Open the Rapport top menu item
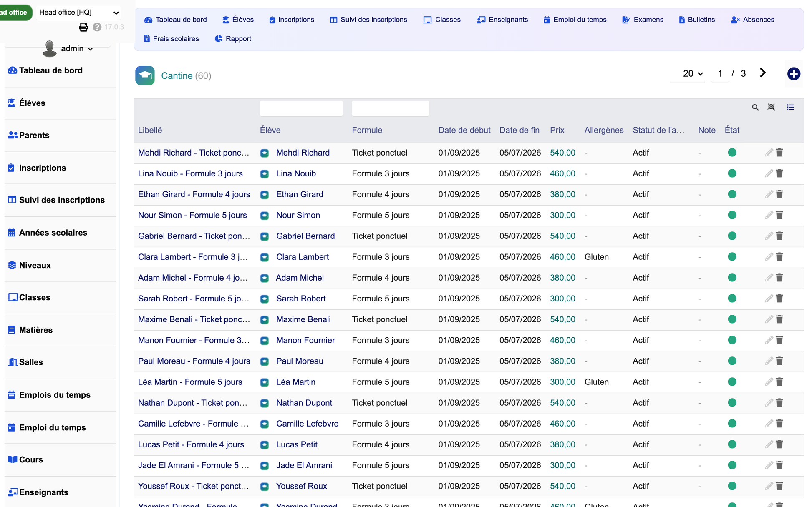812x507 pixels. pyautogui.click(x=233, y=39)
